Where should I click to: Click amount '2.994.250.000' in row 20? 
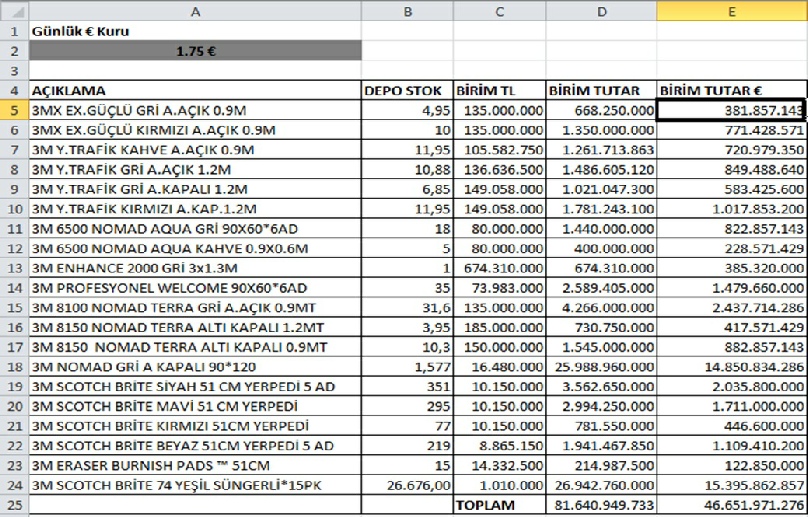tap(601, 406)
